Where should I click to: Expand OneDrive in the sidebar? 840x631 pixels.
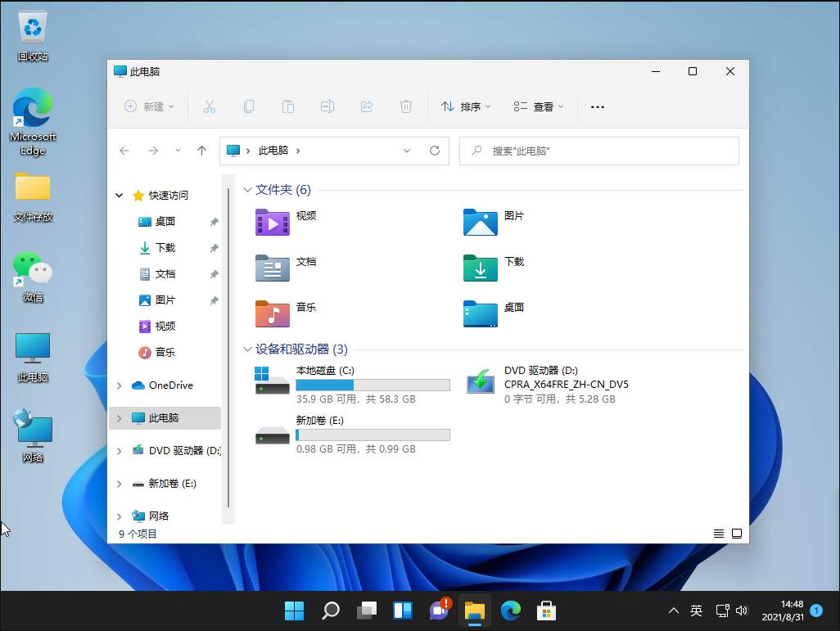coord(120,385)
